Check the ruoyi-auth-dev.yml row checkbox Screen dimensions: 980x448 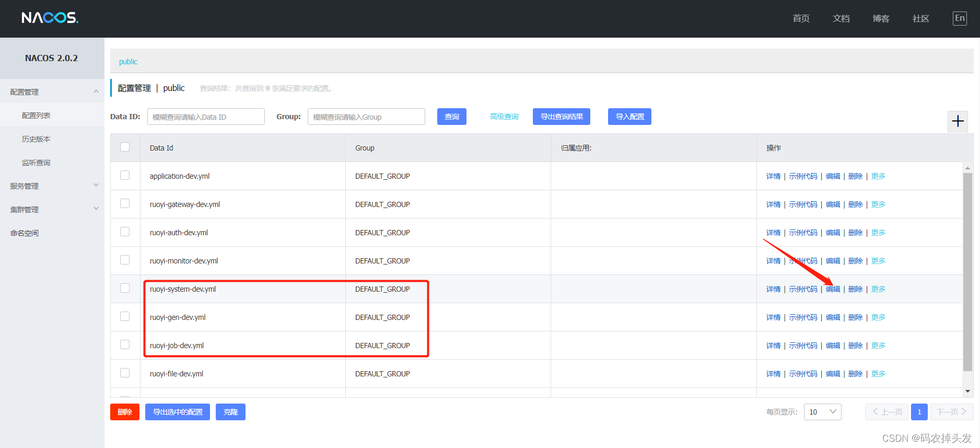[x=125, y=232]
